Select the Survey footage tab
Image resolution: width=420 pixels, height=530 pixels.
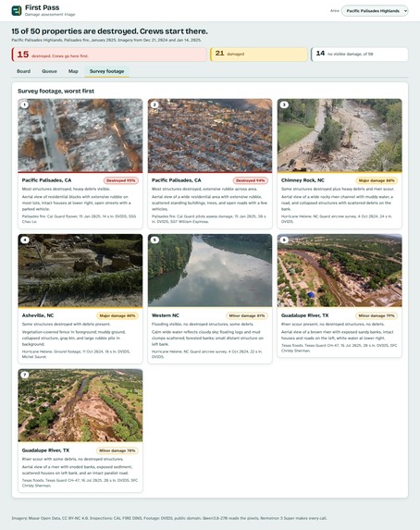pos(107,71)
